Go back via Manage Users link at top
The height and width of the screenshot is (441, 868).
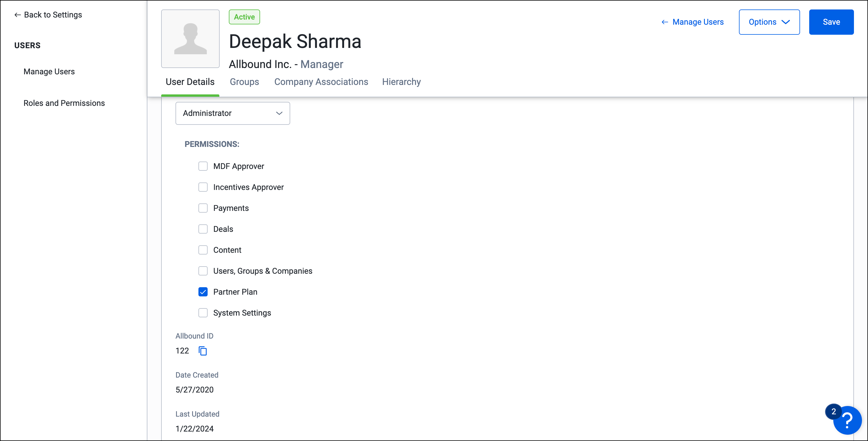coord(692,22)
